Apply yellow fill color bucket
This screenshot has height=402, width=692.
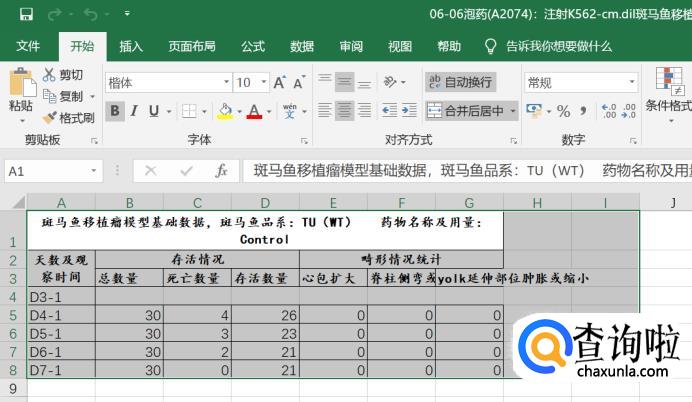225,111
